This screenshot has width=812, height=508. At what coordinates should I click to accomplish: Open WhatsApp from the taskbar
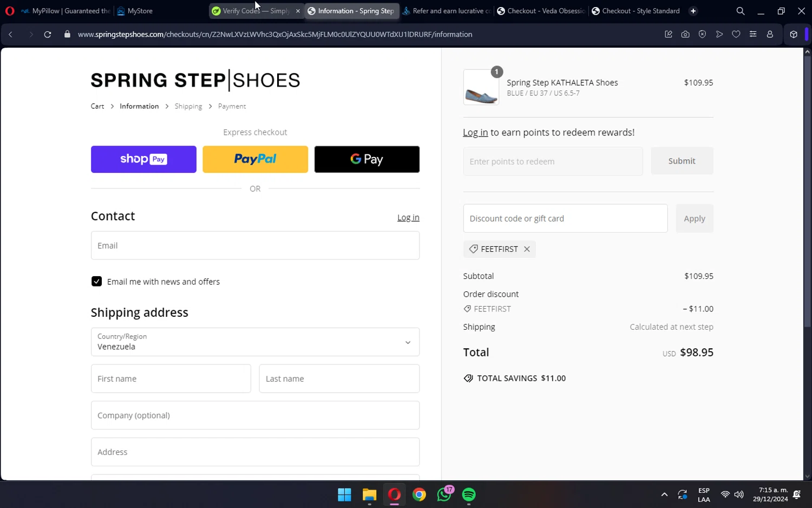(x=444, y=494)
